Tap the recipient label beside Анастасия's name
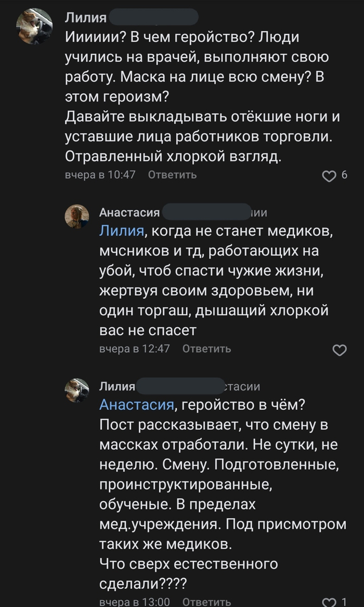The image size is (364, 607). 259,212
